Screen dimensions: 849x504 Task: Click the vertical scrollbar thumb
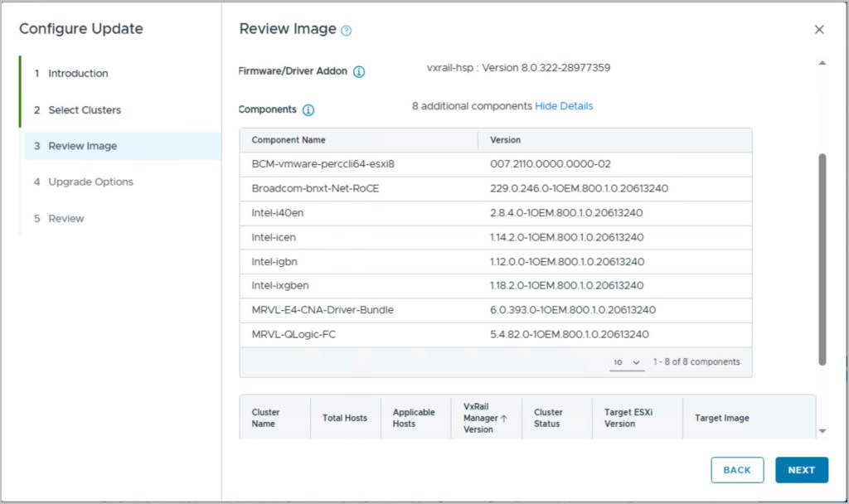point(822,257)
